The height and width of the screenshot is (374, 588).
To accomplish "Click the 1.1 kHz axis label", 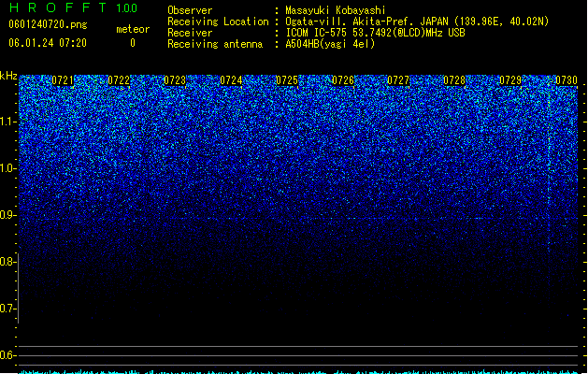I will point(7,122).
